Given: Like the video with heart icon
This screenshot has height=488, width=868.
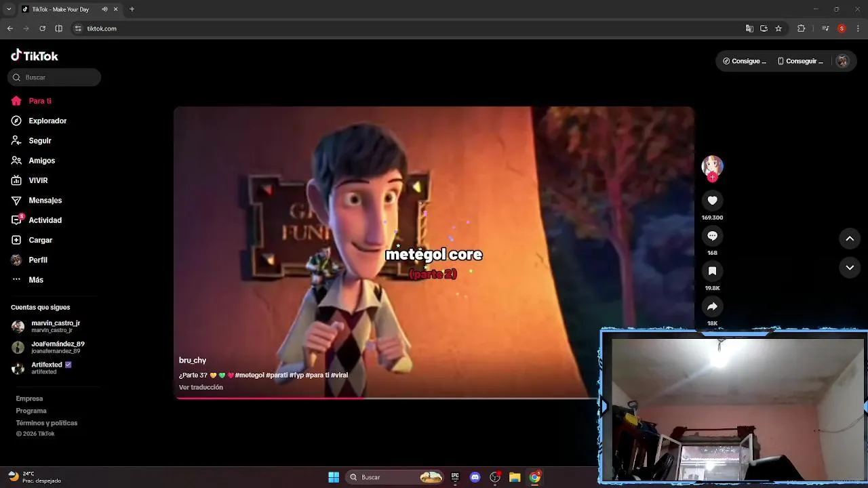Looking at the screenshot, I should coord(712,201).
